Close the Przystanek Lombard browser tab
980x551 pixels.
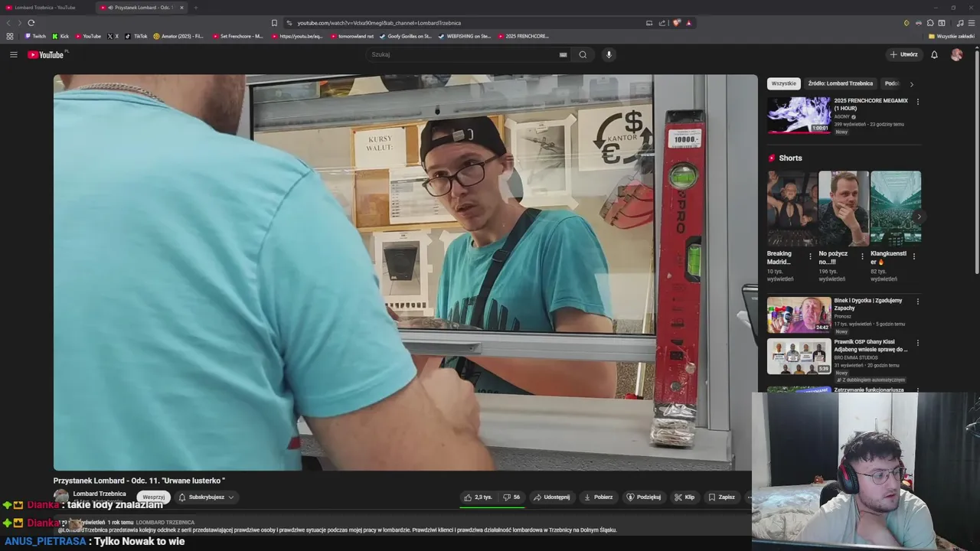[181, 8]
